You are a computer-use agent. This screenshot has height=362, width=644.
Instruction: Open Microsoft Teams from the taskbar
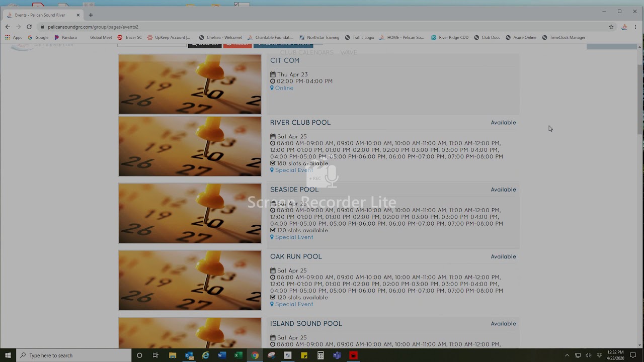337,355
